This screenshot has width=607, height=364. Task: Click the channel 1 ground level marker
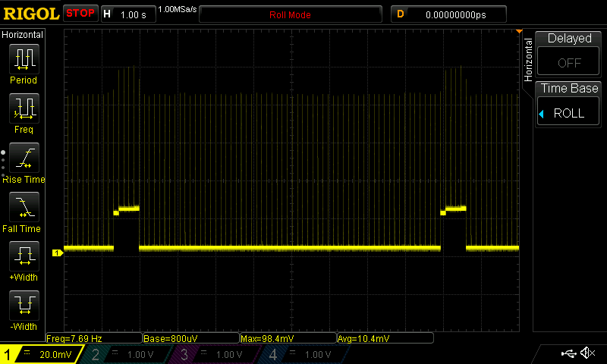tap(58, 253)
